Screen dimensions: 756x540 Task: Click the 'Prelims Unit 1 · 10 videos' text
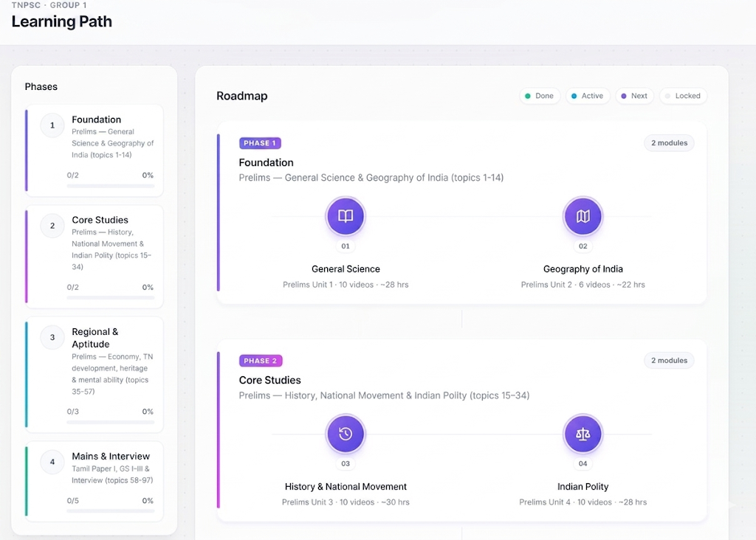pyautogui.click(x=328, y=285)
